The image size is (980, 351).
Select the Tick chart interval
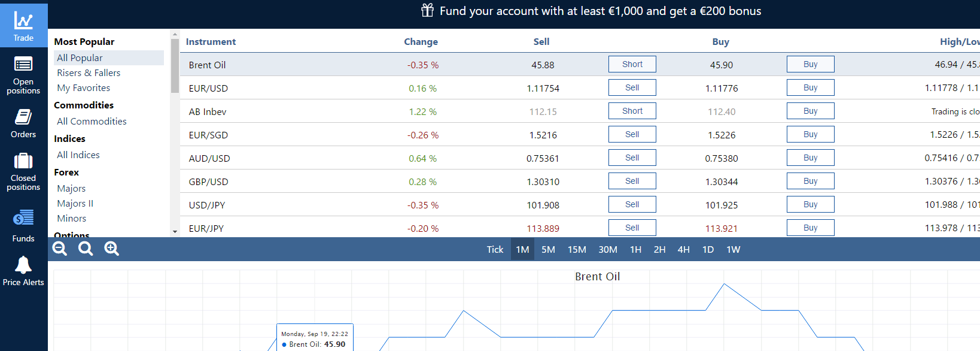[x=495, y=250]
